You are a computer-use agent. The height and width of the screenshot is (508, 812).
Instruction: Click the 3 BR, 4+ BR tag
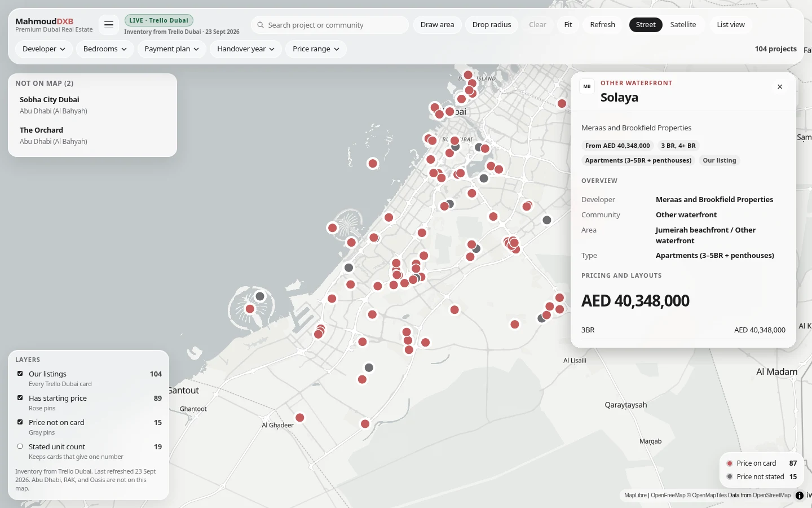pos(678,146)
